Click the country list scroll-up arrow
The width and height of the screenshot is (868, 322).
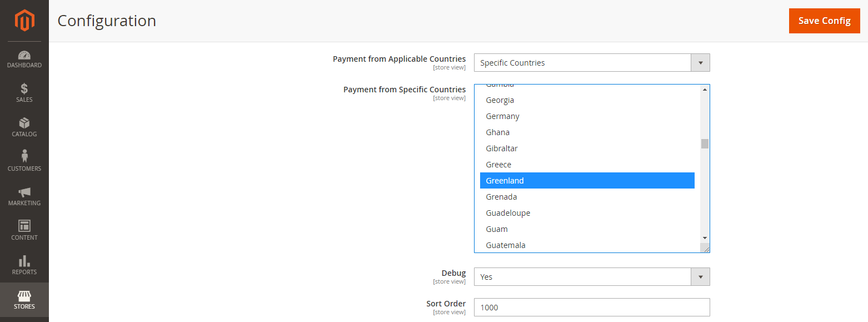[705, 90]
